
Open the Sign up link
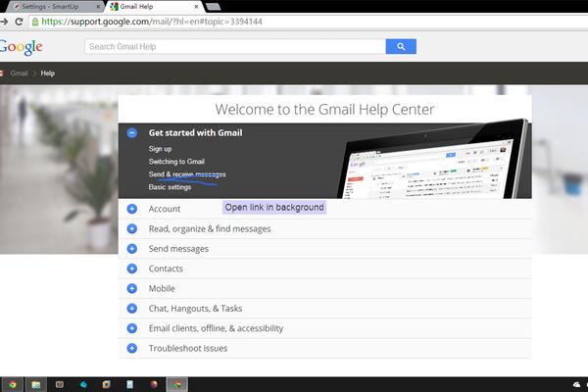coord(160,149)
